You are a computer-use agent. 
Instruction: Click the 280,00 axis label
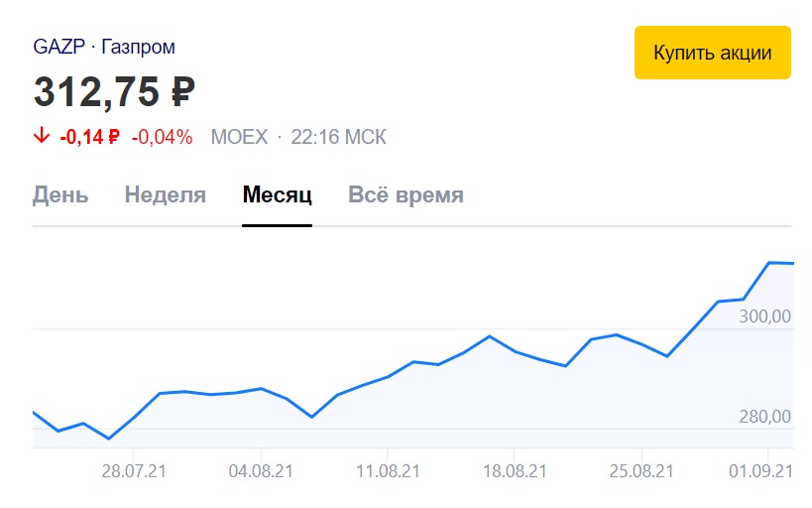click(764, 417)
